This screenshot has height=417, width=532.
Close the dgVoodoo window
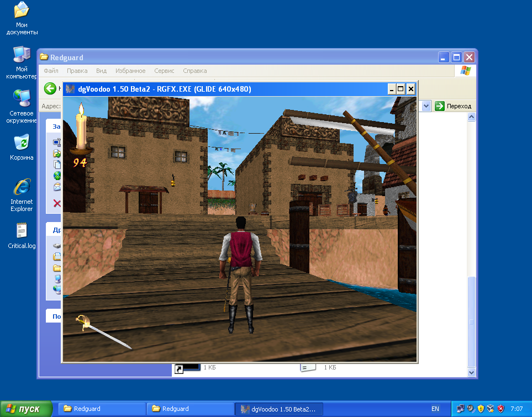[x=410, y=89]
